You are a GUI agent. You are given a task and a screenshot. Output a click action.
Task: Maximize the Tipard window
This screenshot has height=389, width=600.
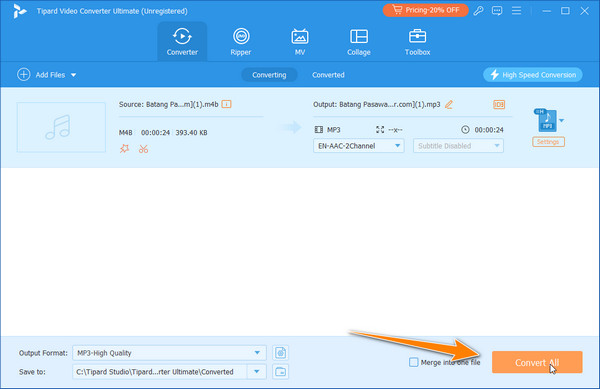pos(565,11)
